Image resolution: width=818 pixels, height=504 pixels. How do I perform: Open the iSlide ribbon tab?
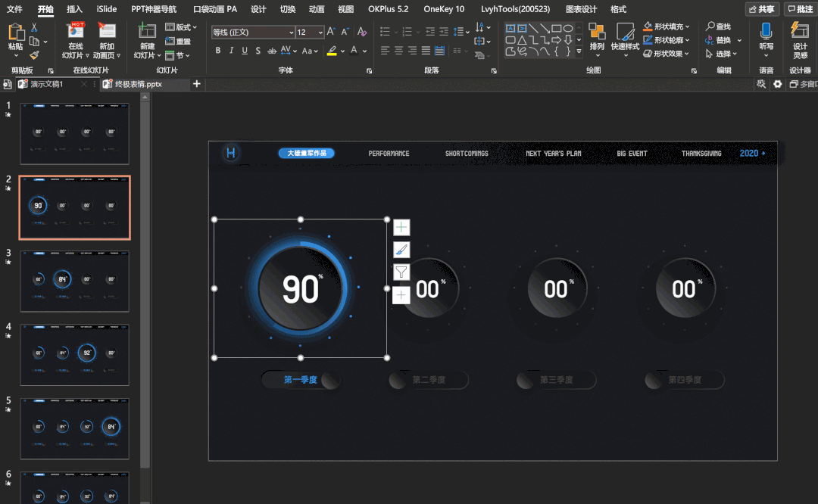107,9
